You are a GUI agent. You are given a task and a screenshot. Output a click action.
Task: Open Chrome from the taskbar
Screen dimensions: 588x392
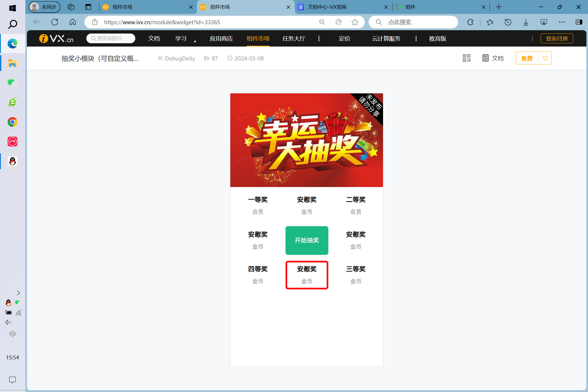point(12,122)
